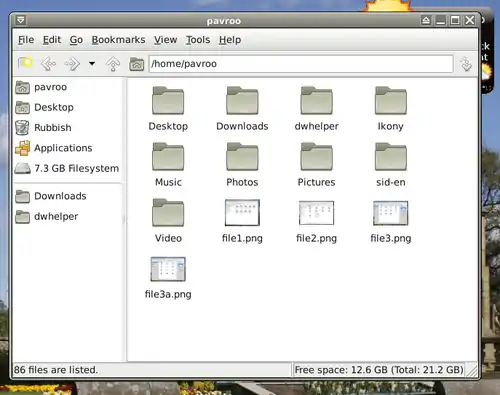The image size is (500, 395).
Task: Click the jump-to-path button beside address bar
Action: [x=466, y=64]
